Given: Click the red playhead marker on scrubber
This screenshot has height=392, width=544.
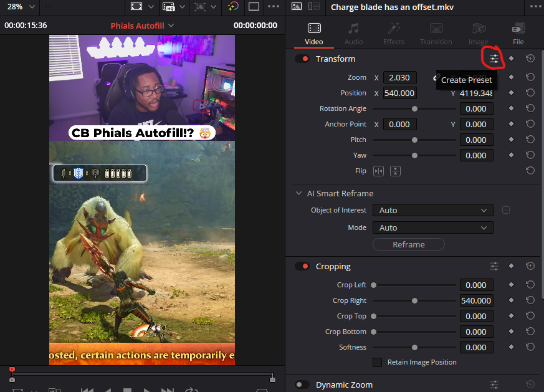Looking at the screenshot, I should pyautogui.click(x=12, y=370).
